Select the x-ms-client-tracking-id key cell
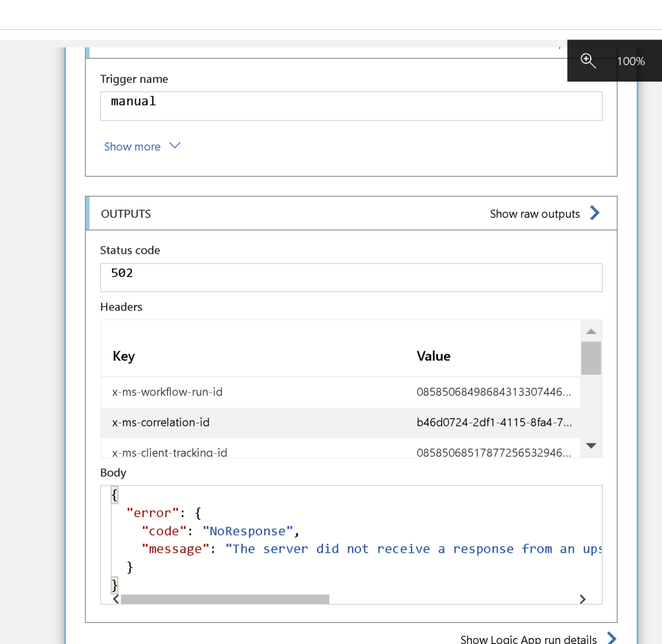 [170, 452]
